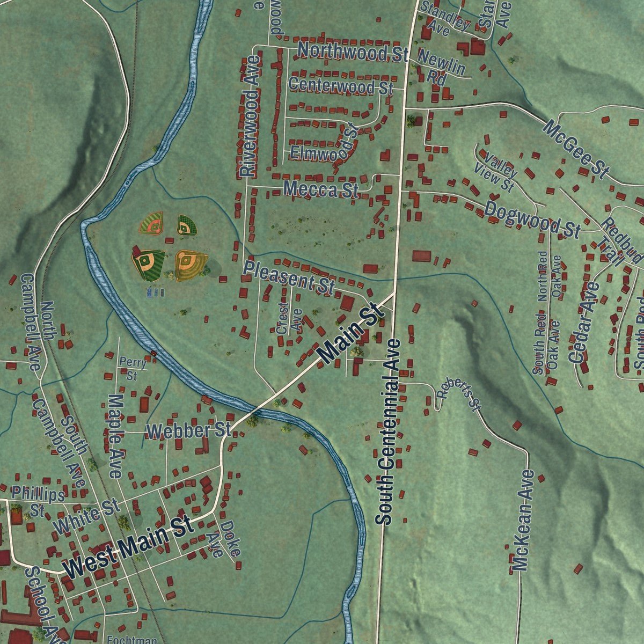Select the South Centennial Ave label
The image size is (644, 644).
pos(388,431)
